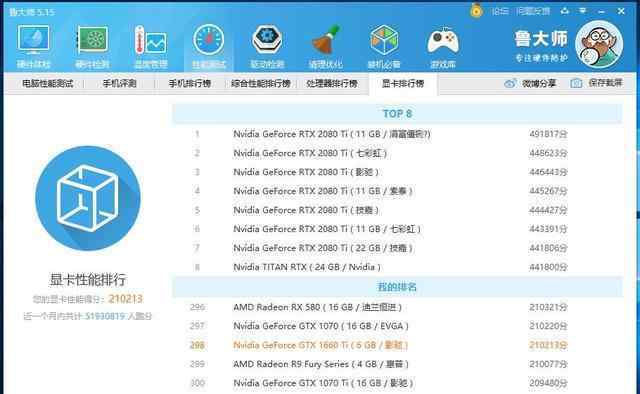Click the 微博分享 share button
The width and height of the screenshot is (640, 394).
coord(530,83)
